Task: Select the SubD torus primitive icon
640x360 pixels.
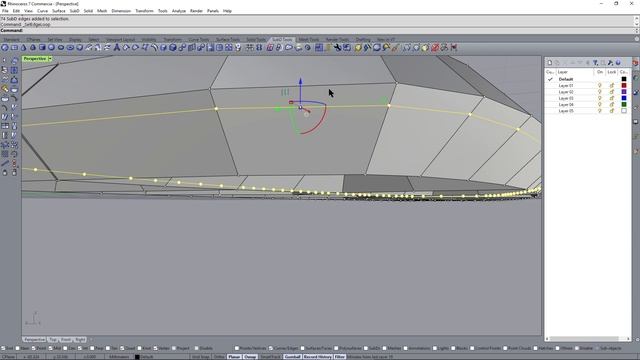Action: [x=70, y=48]
